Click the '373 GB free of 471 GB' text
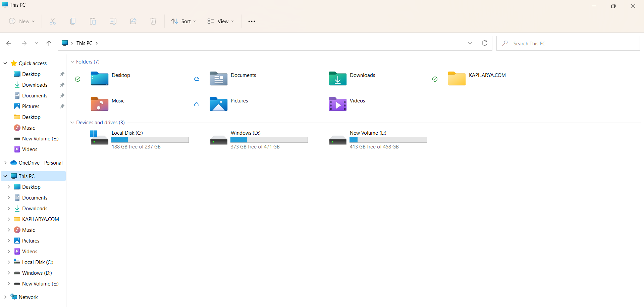 click(x=255, y=147)
